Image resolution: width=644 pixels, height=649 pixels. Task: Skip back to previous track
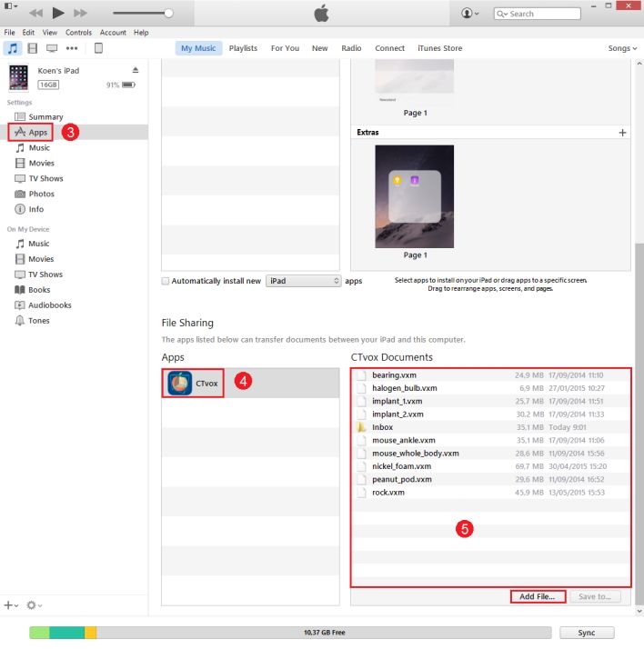click(36, 14)
